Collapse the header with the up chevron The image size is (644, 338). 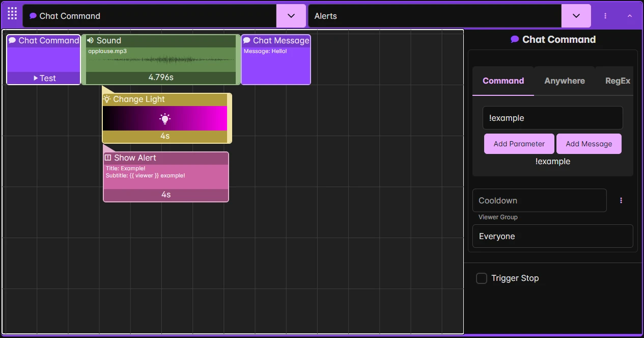[x=630, y=16]
